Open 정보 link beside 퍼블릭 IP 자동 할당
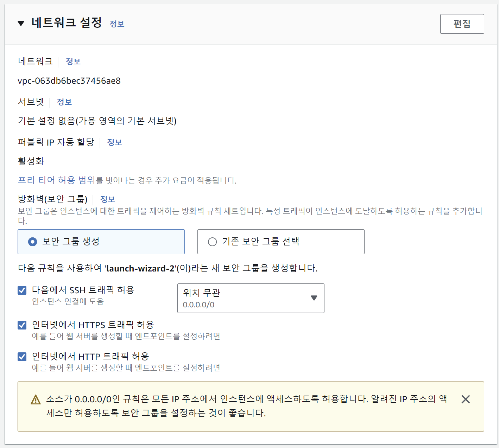 pyautogui.click(x=114, y=142)
